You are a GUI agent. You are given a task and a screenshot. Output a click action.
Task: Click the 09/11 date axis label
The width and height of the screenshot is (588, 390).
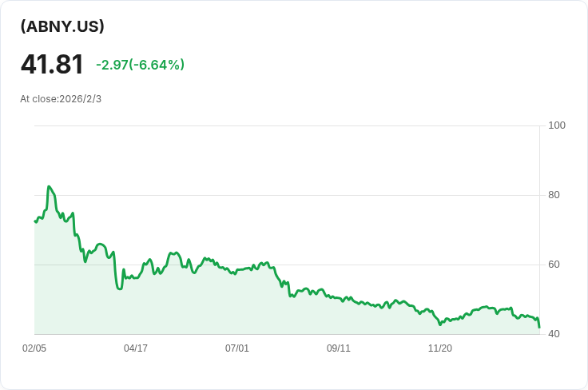tap(339, 348)
